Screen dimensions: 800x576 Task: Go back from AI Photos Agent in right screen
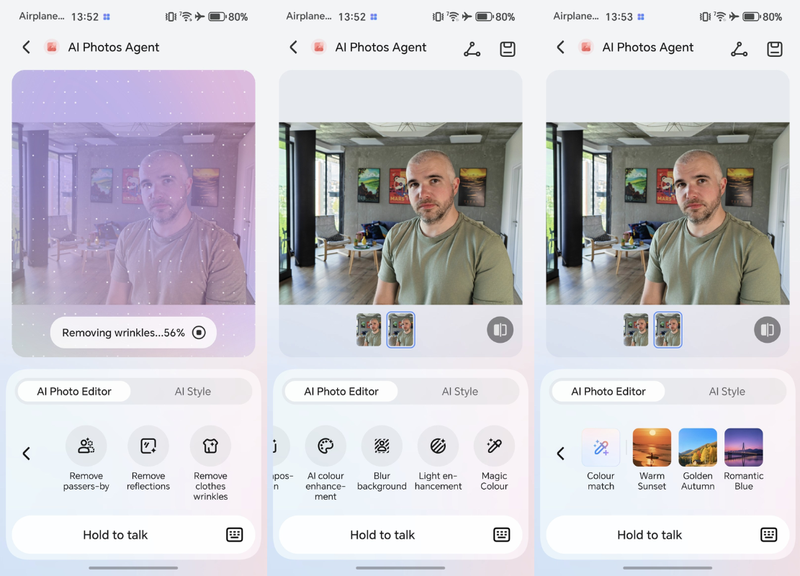561,47
